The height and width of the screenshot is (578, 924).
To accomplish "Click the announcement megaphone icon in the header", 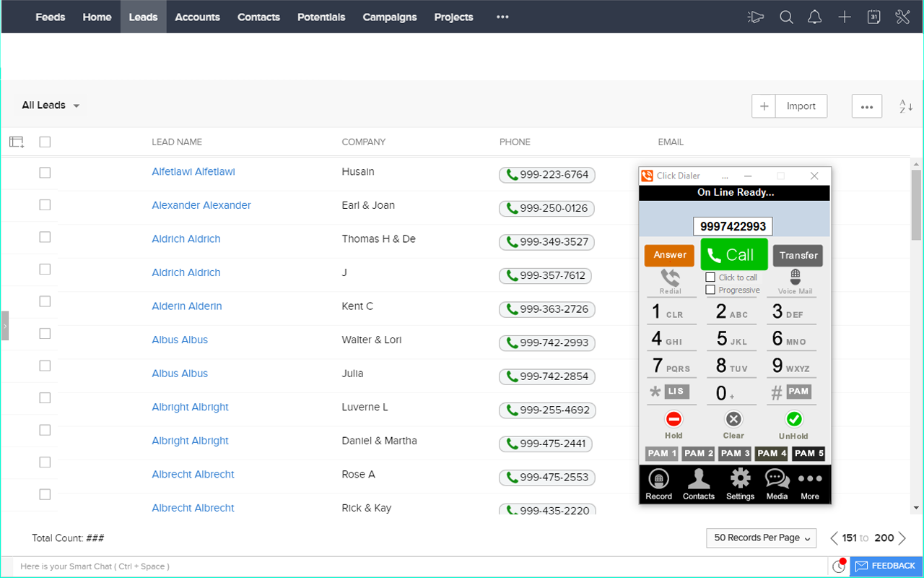I will click(755, 17).
